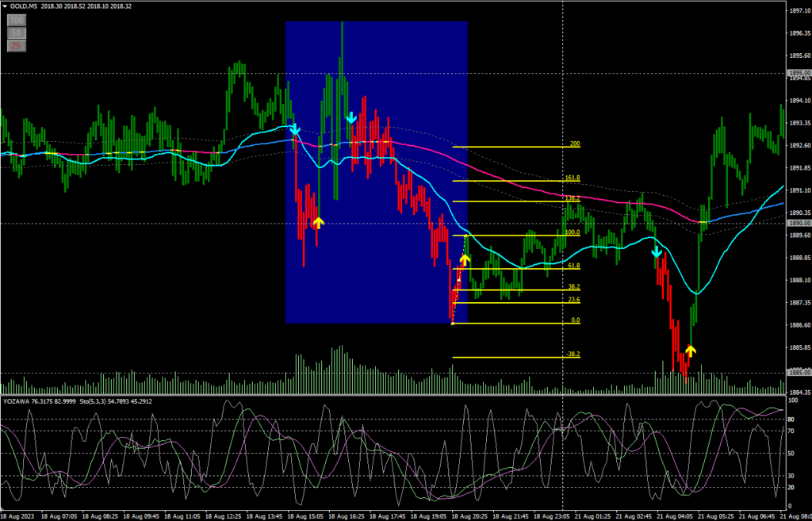Screen dimensions: 812x521
Task: Click the 1890.00 horizontal line price label
Action: click(x=799, y=224)
